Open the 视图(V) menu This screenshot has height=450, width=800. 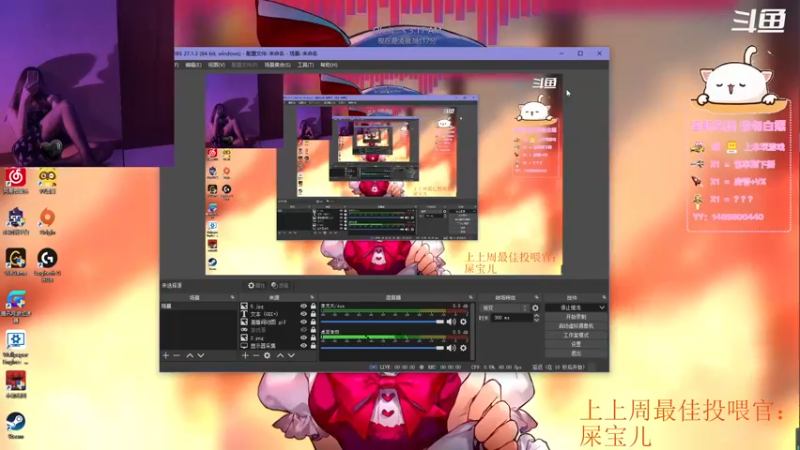216,65
